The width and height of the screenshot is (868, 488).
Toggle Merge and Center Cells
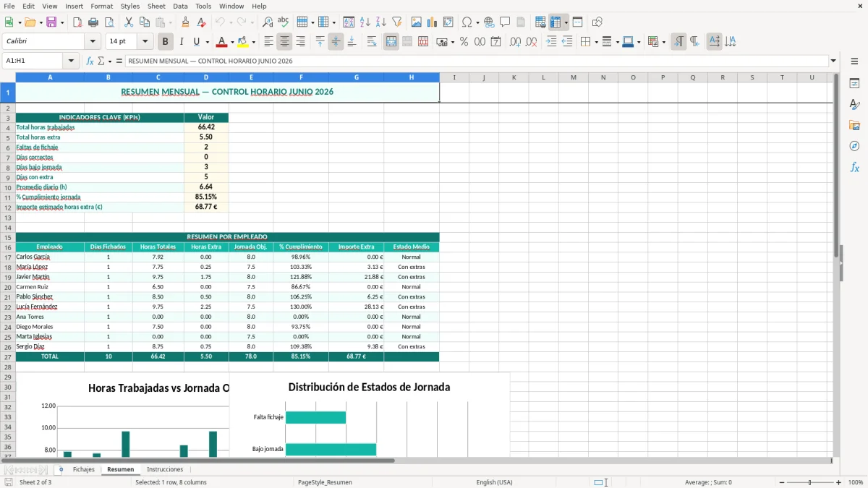coord(391,42)
